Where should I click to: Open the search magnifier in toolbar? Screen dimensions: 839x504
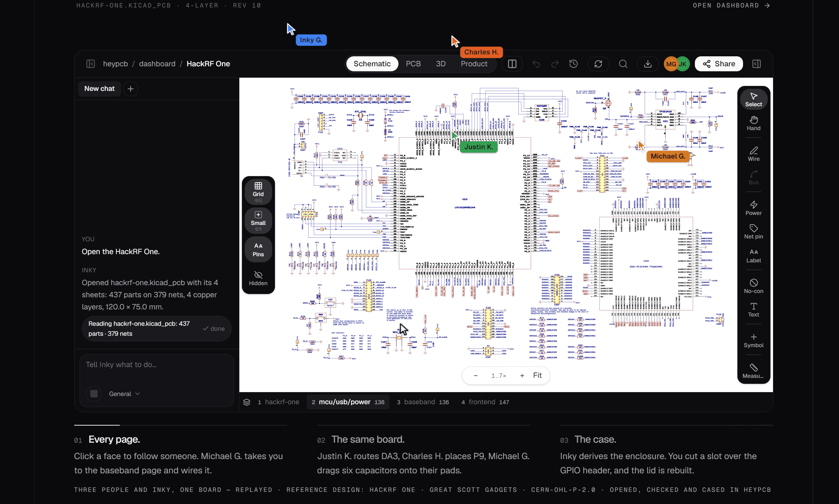click(623, 64)
